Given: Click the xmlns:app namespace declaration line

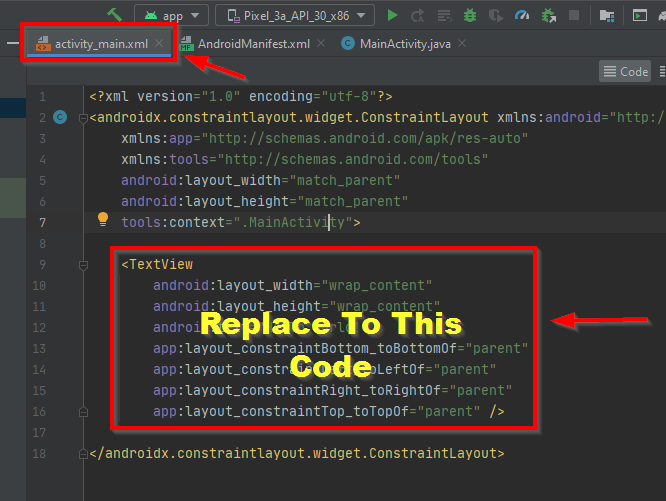Looking at the screenshot, I should click(x=325, y=138).
